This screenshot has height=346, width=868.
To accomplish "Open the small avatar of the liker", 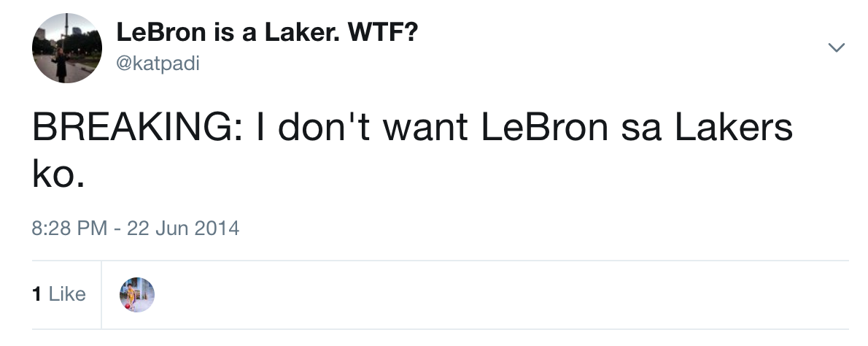I will (136, 295).
